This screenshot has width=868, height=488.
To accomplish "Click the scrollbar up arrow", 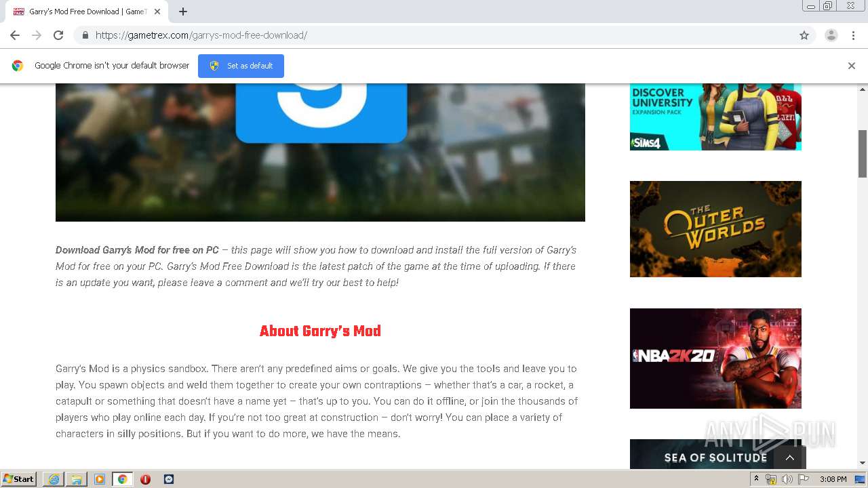I will 863,89.
